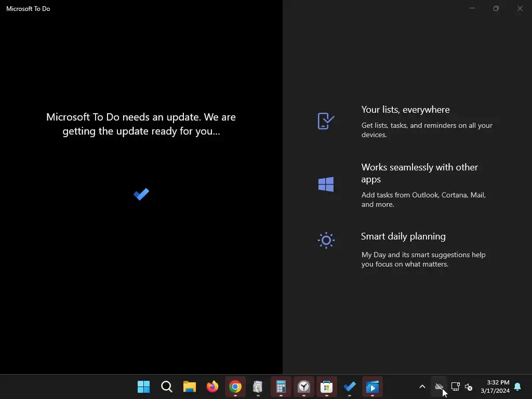Open the clock and date panel
The image size is (532, 399).
pyautogui.click(x=495, y=387)
